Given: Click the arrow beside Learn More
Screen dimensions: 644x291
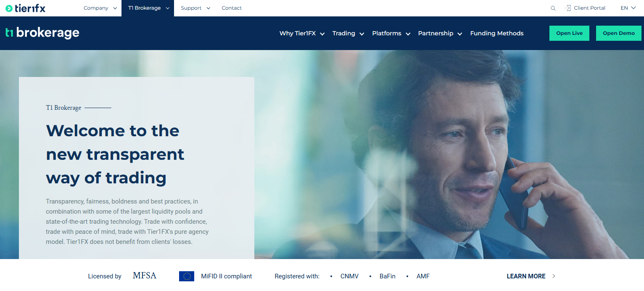Looking at the screenshot, I should [x=554, y=276].
